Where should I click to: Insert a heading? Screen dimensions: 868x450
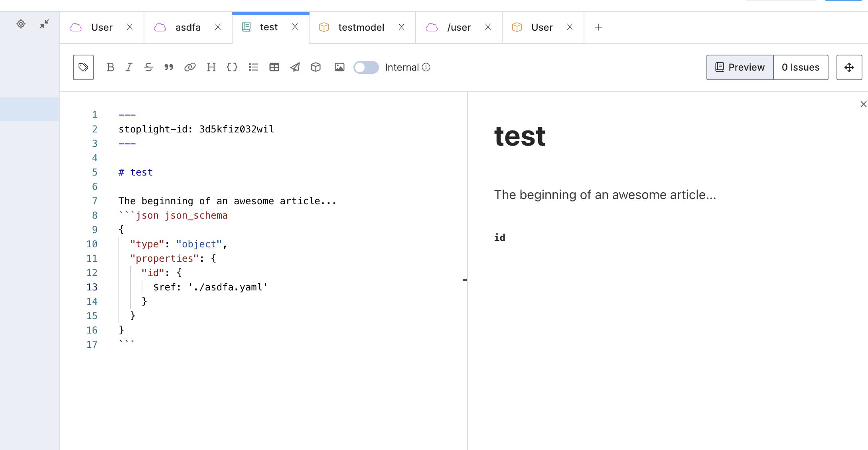coord(211,67)
